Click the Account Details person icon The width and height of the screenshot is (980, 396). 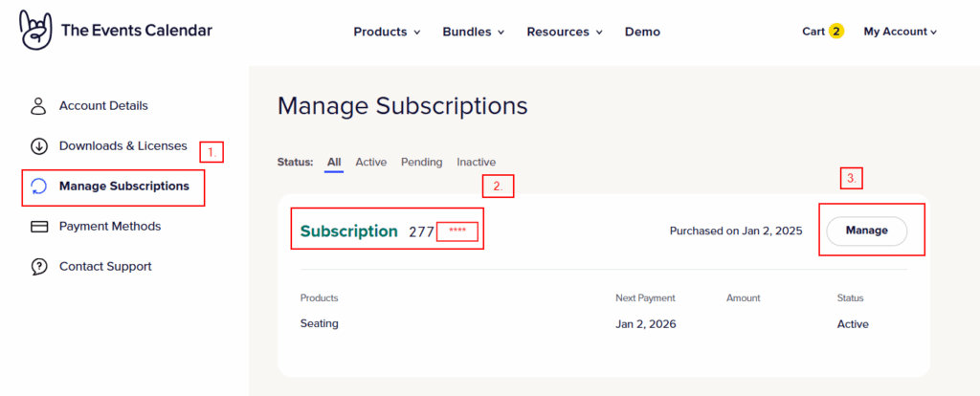(x=39, y=106)
